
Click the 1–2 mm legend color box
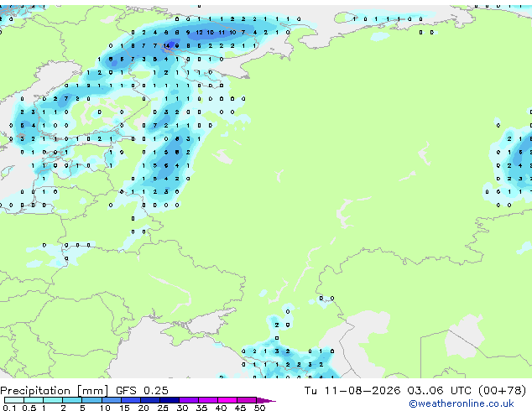coord(53,400)
